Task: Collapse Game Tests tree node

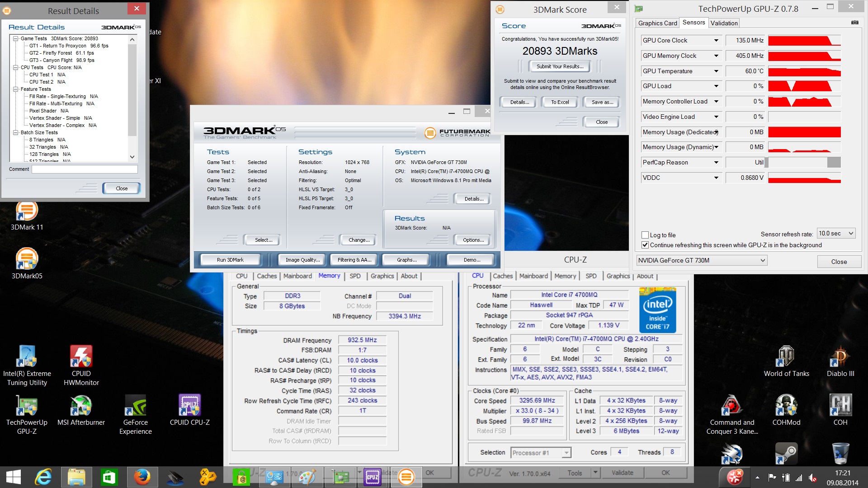Action: click(16, 38)
